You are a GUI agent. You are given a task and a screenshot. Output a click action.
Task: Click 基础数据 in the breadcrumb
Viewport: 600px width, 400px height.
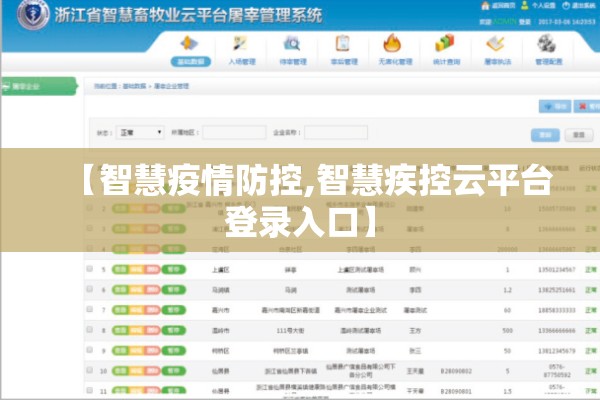pos(134,86)
